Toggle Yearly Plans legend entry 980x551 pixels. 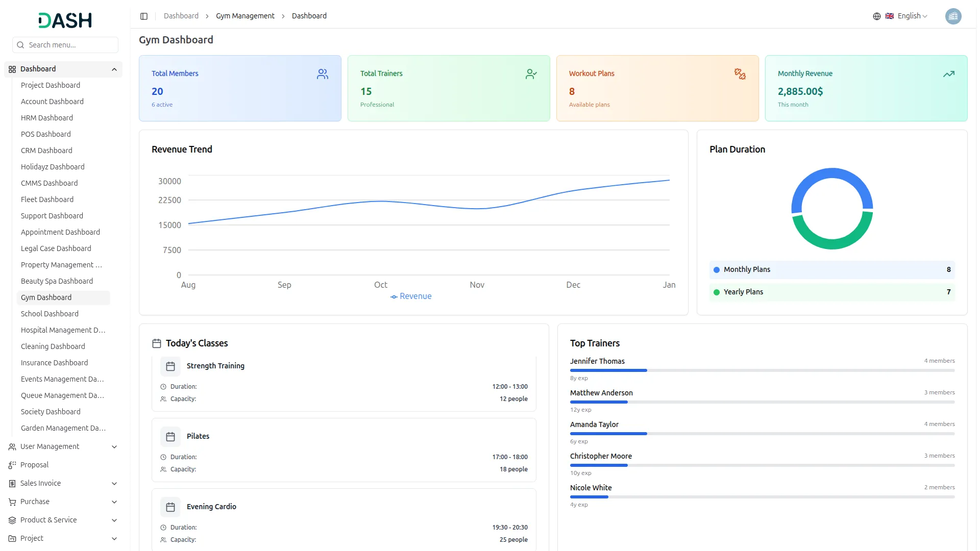[743, 292]
